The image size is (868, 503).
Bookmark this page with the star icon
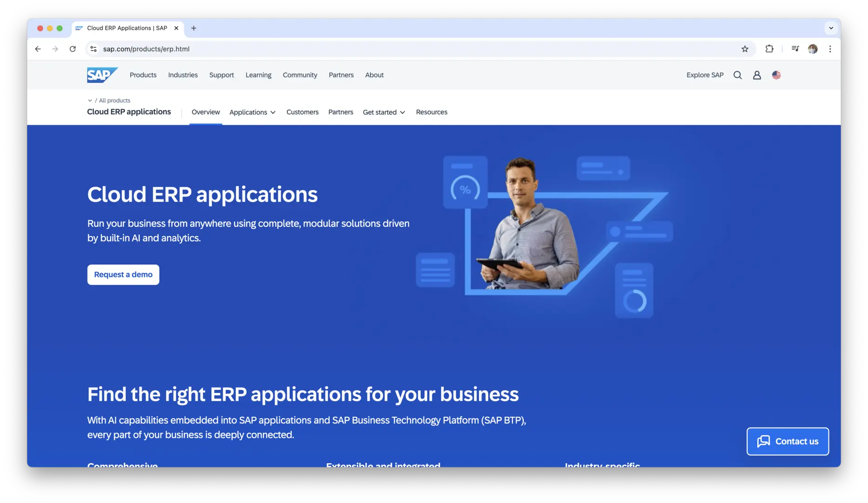coord(745,49)
